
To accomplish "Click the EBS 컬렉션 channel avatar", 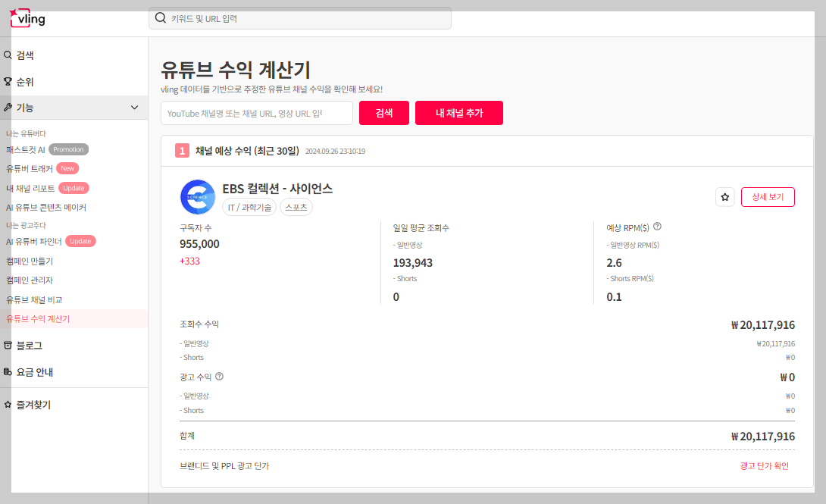I will click(x=198, y=197).
